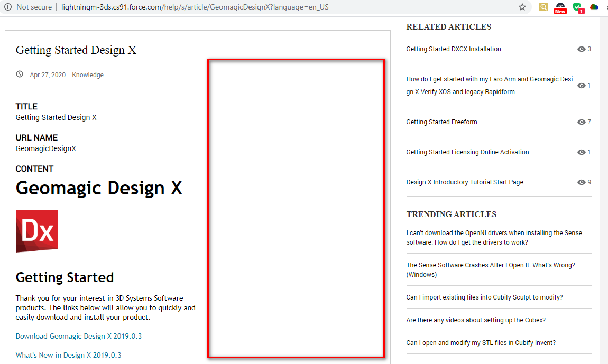608x364 pixels.
Task: Open the Faro Arm and Geomagic Design X article
Action: 490,85
